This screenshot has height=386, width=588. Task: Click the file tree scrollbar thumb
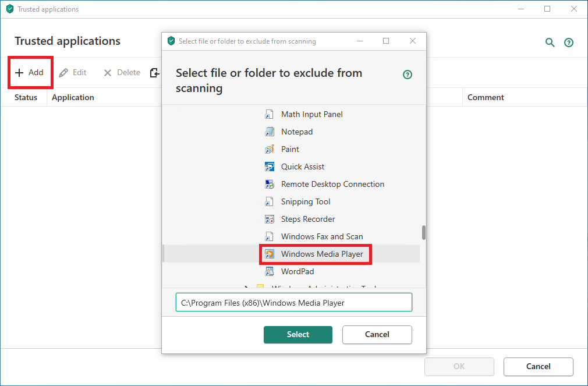click(424, 232)
